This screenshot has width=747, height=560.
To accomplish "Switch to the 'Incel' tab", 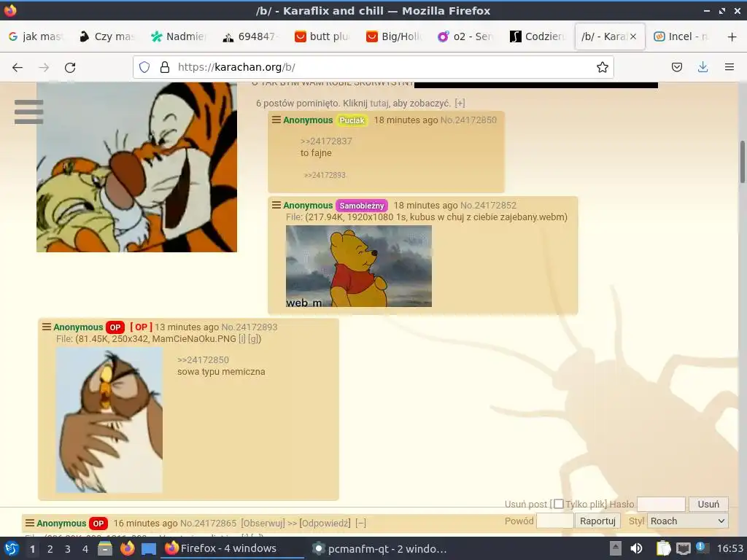I will point(682,36).
